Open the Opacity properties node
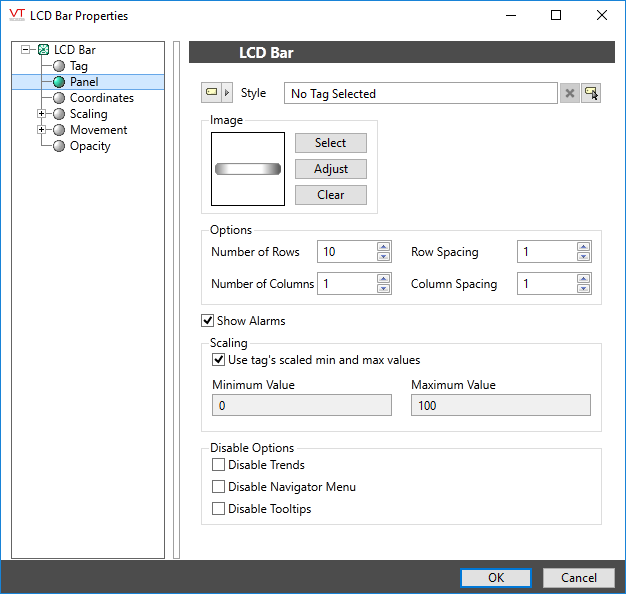626x594 pixels. pyautogui.click(x=89, y=146)
